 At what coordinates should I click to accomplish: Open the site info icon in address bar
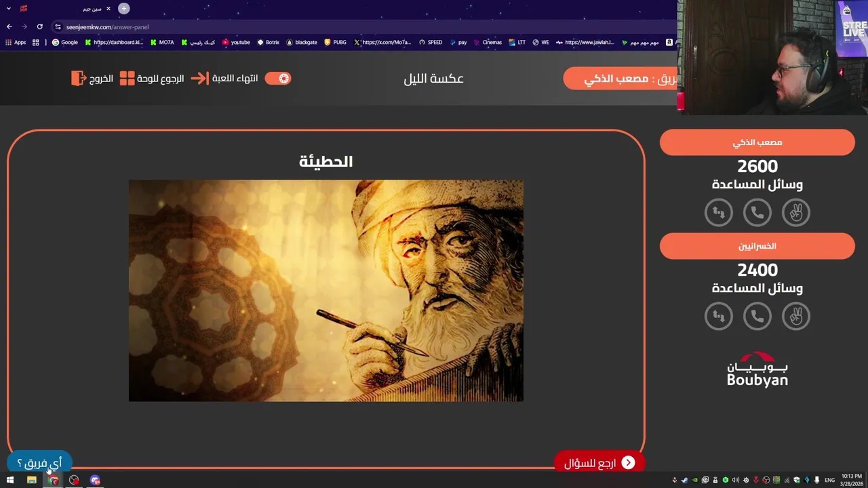click(58, 27)
